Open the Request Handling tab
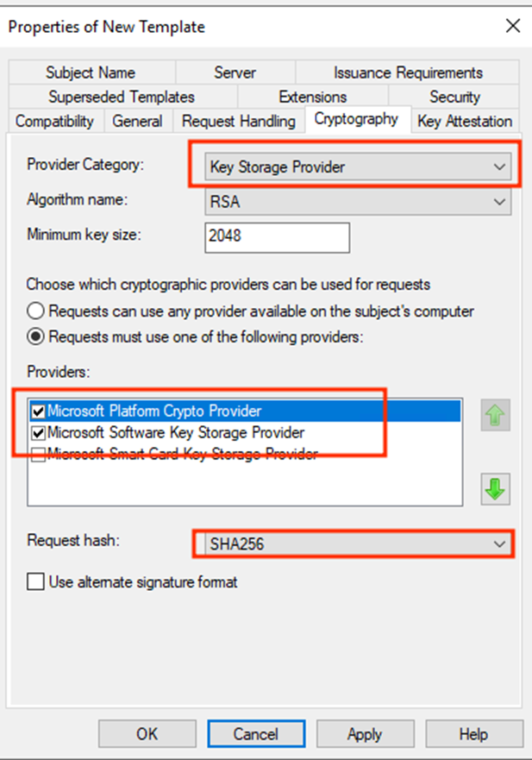Viewport: 532px width, 760px height. (239, 121)
